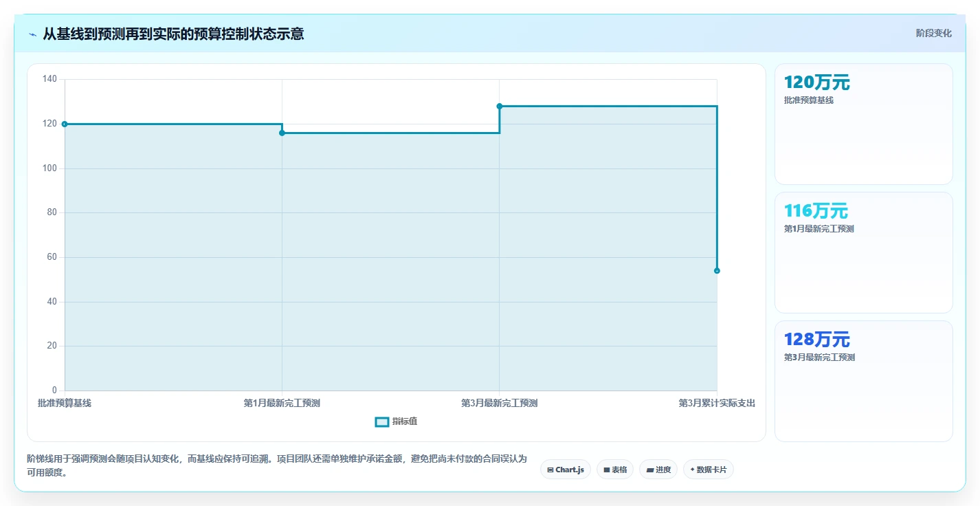Screen dimensions: 980x506
Task: Click the 120万元 value card
Action: point(864,124)
